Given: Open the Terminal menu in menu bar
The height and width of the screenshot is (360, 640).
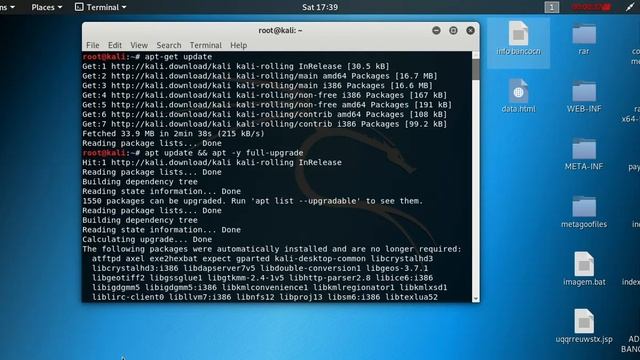Looking at the screenshot, I should (x=206, y=45).
